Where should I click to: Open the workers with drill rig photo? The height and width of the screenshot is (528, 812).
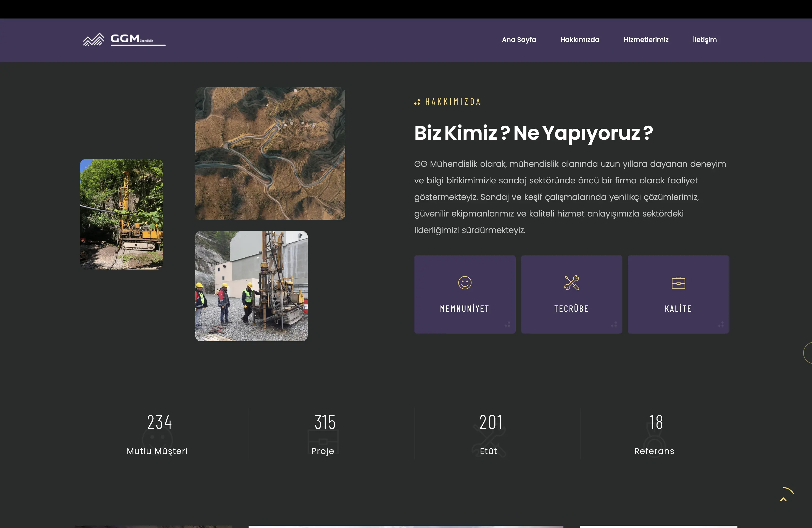pyautogui.click(x=251, y=286)
